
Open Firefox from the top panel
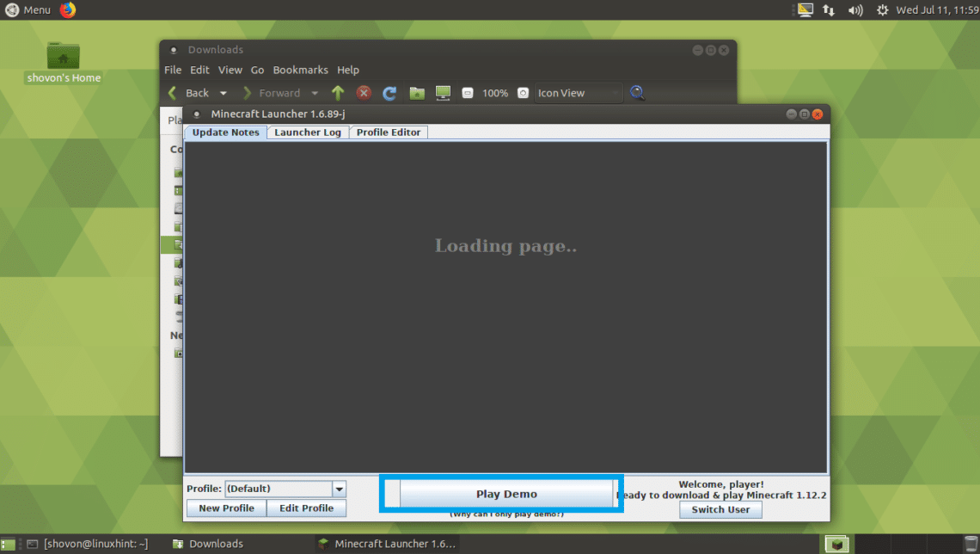pos(68,9)
